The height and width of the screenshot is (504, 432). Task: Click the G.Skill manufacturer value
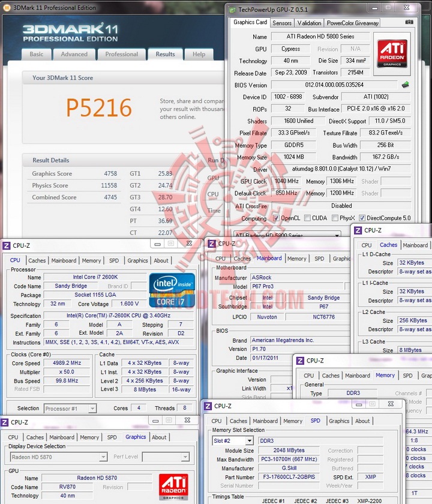(x=289, y=469)
